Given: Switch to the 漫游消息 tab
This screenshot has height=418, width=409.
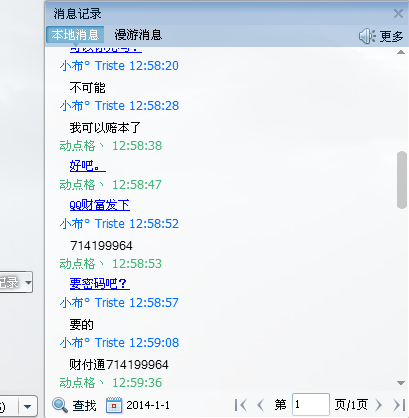Looking at the screenshot, I should (x=138, y=35).
